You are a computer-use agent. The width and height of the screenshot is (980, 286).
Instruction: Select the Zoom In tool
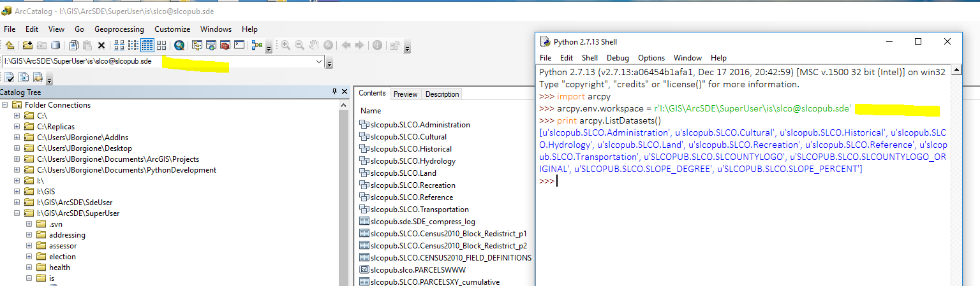pyautogui.click(x=285, y=45)
